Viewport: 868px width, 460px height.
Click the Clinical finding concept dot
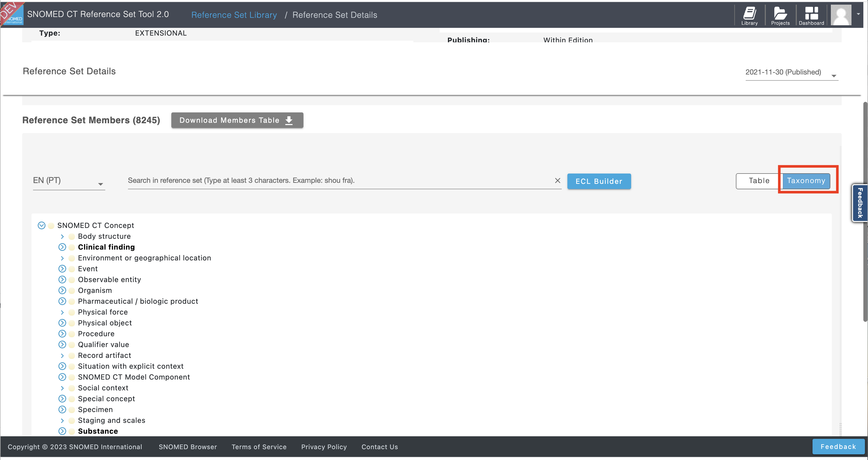pos(71,247)
